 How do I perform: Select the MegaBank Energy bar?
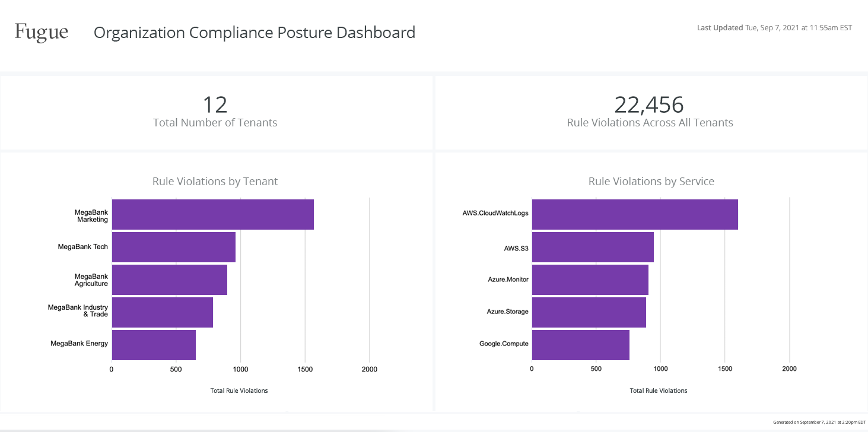point(154,345)
